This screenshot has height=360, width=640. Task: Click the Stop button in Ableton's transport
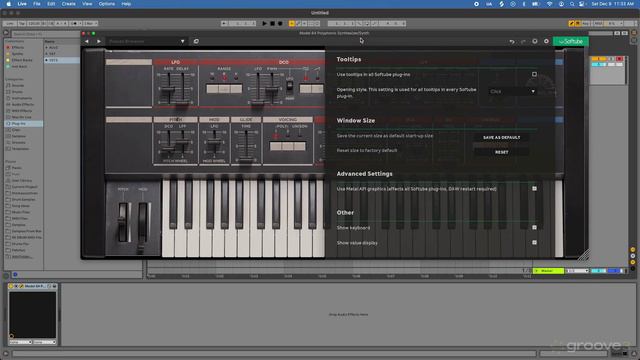coord(272,24)
